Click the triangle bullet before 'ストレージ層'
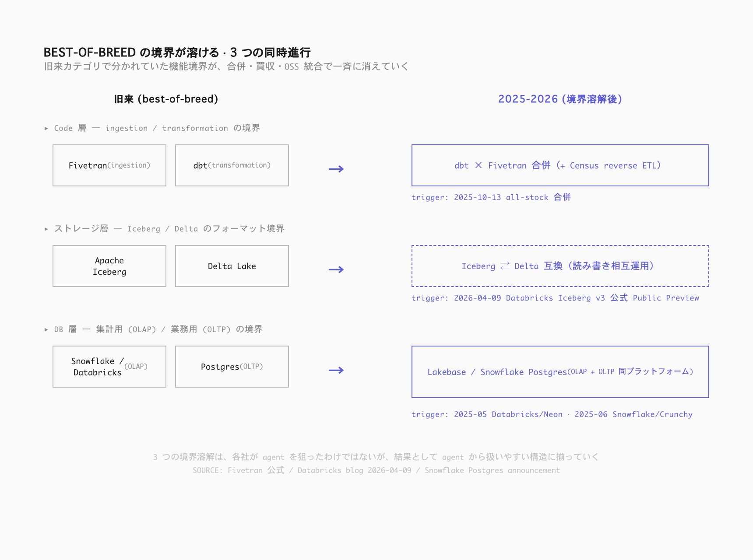753x560 pixels. pos(46,229)
